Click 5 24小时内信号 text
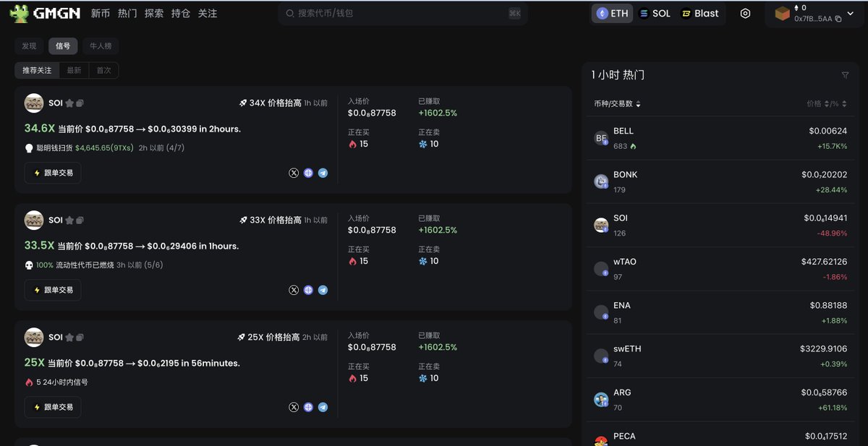The height and width of the screenshot is (446, 868). (62, 382)
